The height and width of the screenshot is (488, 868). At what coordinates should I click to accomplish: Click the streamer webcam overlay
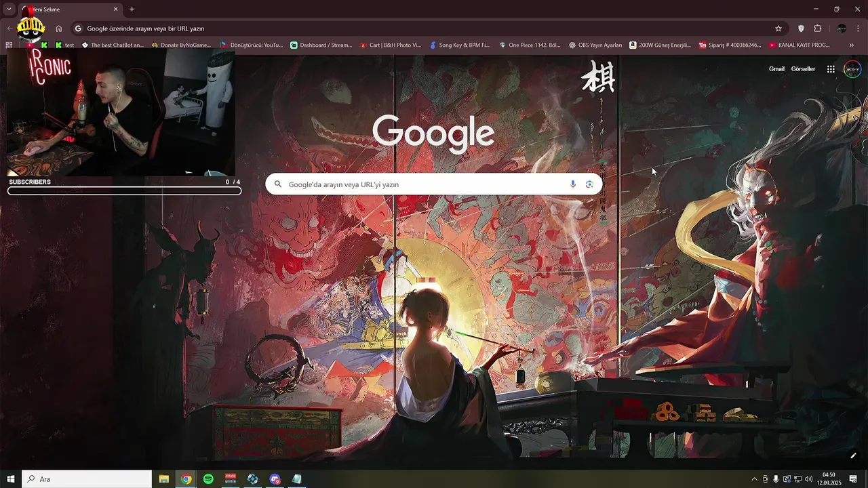pos(121,114)
